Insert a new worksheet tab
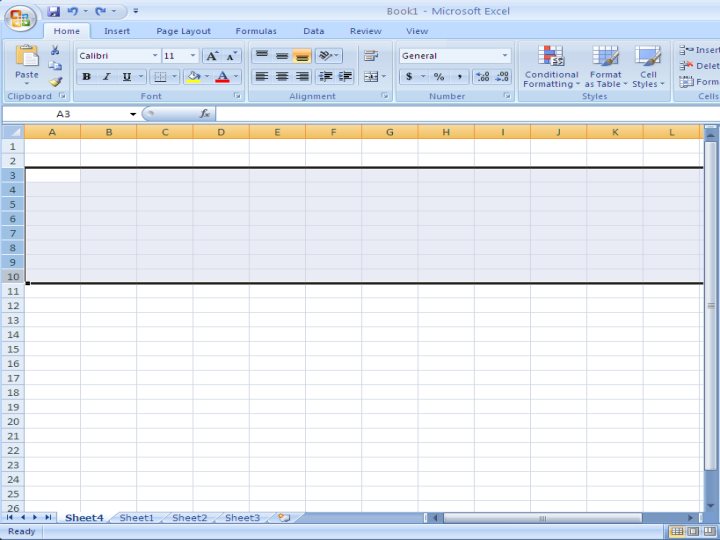 (x=284, y=518)
